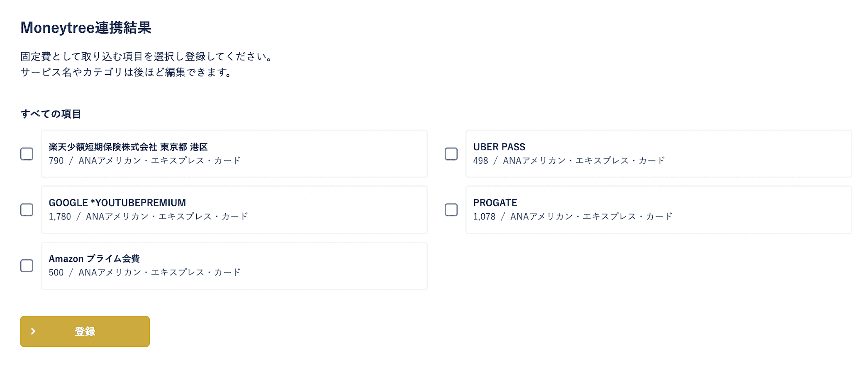This screenshot has width=868, height=365.
Task: Tick the UBER PASS checkbox
Action: tap(451, 154)
